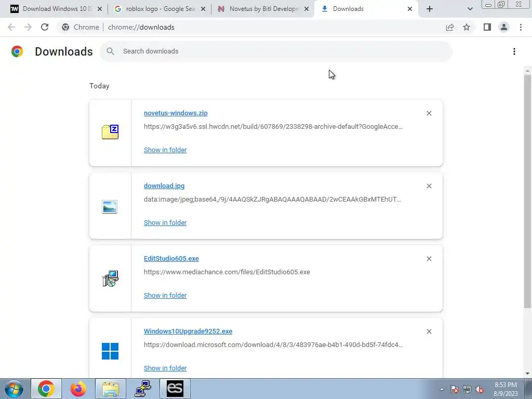Viewport: 532px width, 399px height.
Task: Launch Firefox from the taskbar
Action: [x=78, y=389]
